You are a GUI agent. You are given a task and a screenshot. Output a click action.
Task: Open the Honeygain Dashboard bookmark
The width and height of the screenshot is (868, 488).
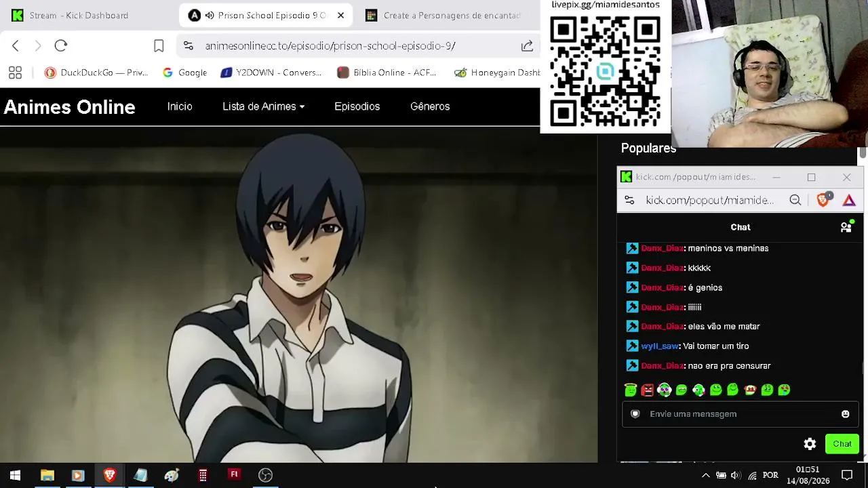point(497,73)
